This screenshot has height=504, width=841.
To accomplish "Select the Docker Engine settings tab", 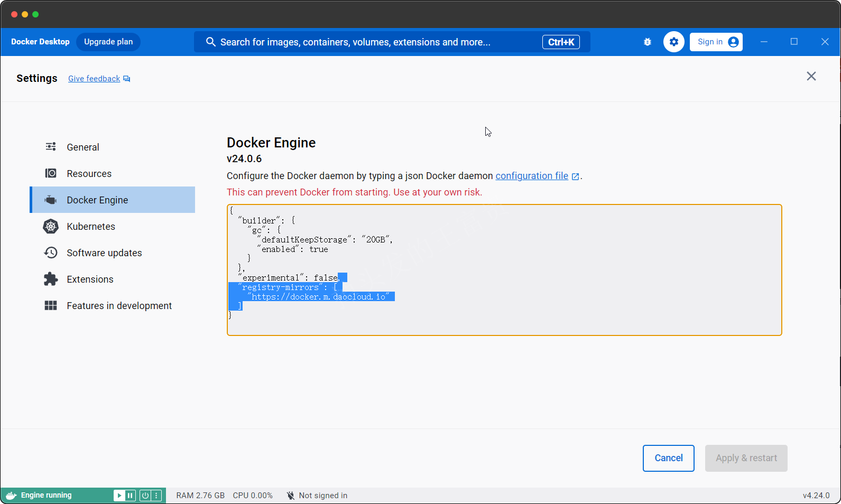I will pyautogui.click(x=113, y=200).
